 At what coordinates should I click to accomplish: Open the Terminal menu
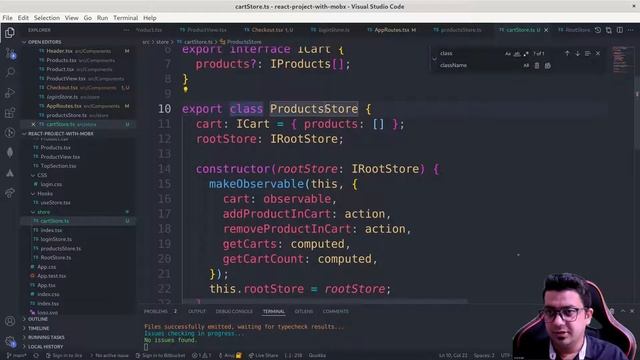point(125,18)
